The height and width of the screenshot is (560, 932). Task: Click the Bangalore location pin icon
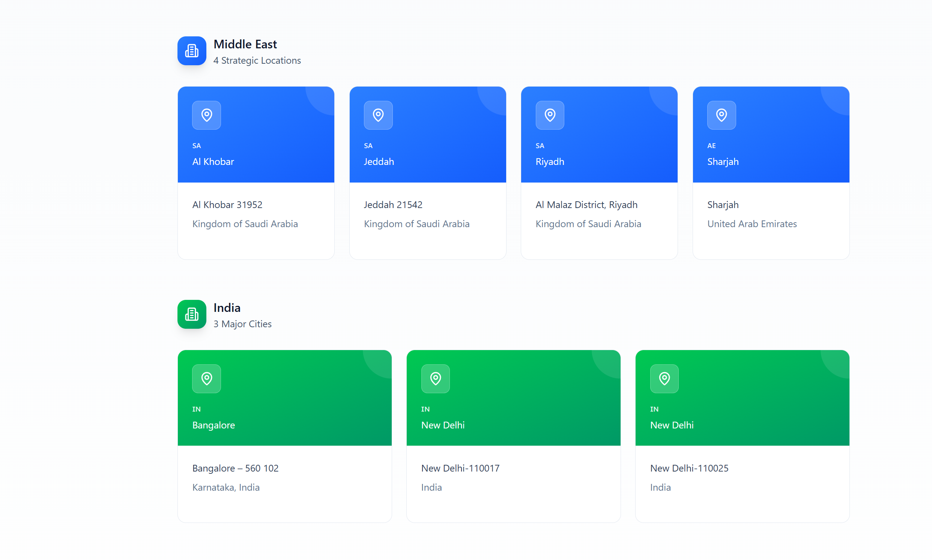click(206, 378)
